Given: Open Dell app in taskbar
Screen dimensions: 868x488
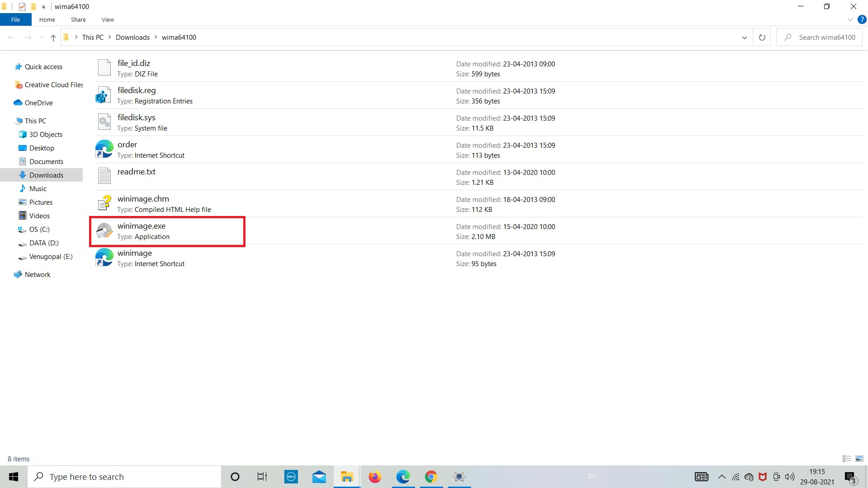Looking at the screenshot, I should pos(291,477).
